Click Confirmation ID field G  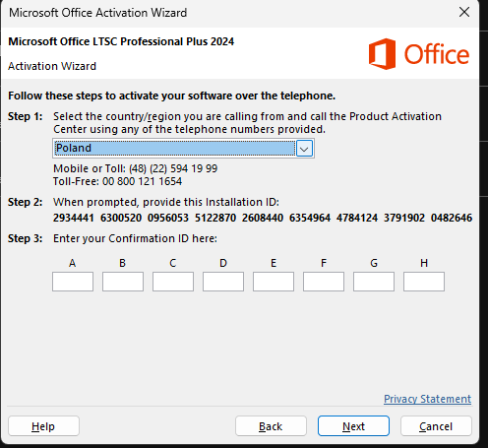click(374, 282)
